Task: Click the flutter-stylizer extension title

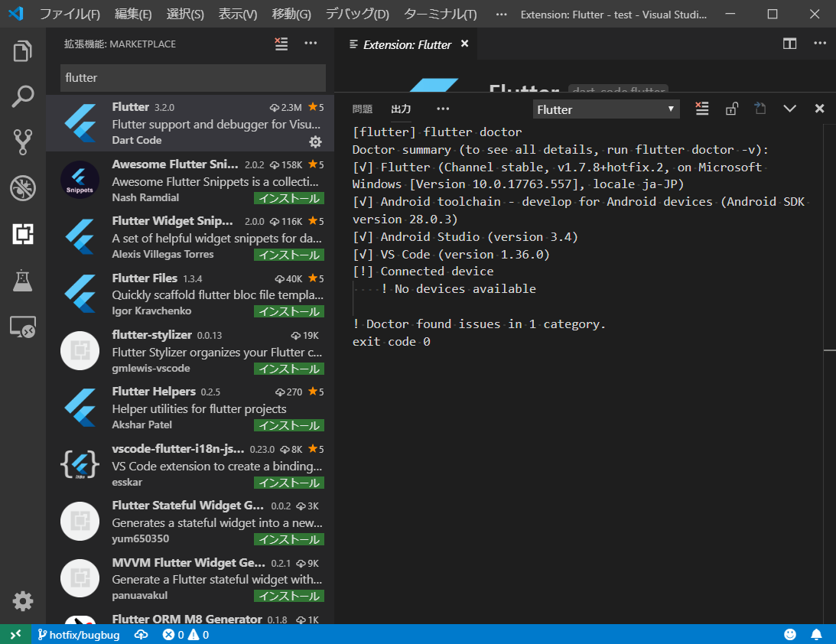Action: (x=152, y=335)
